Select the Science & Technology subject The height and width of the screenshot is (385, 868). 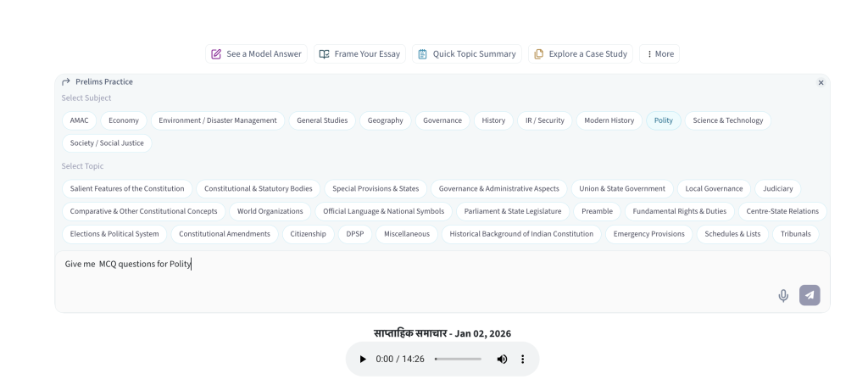pyautogui.click(x=727, y=120)
